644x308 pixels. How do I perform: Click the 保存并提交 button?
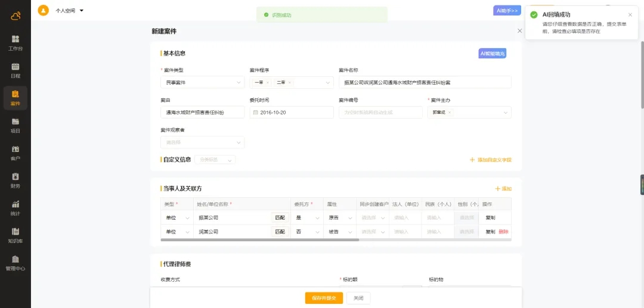pos(324,298)
